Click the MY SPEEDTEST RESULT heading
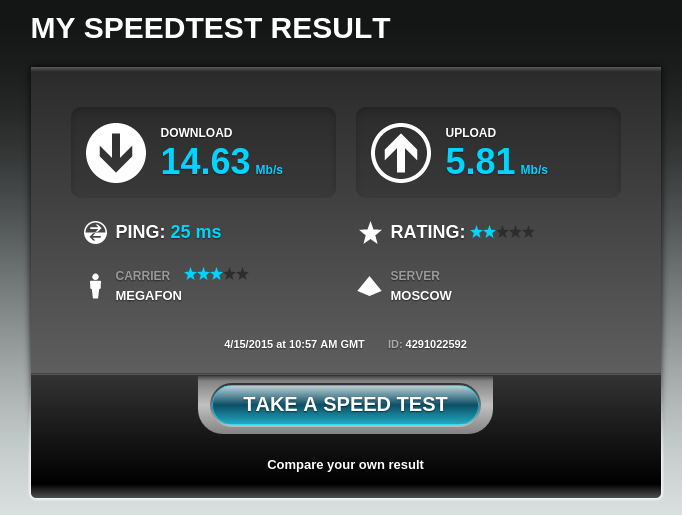Image resolution: width=682 pixels, height=515 pixels. click(211, 28)
